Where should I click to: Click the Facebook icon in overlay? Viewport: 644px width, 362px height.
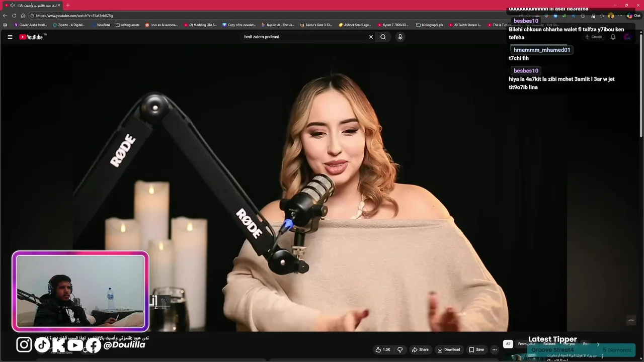click(94, 345)
